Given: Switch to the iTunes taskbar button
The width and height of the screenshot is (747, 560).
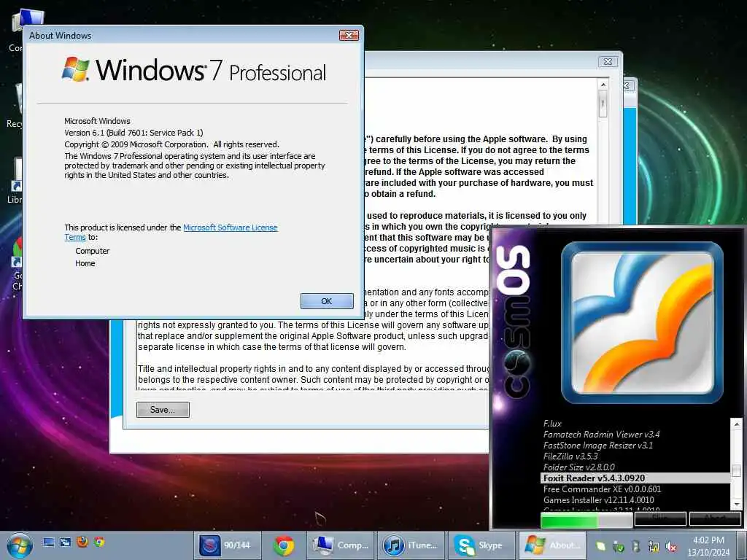Looking at the screenshot, I should (411, 545).
